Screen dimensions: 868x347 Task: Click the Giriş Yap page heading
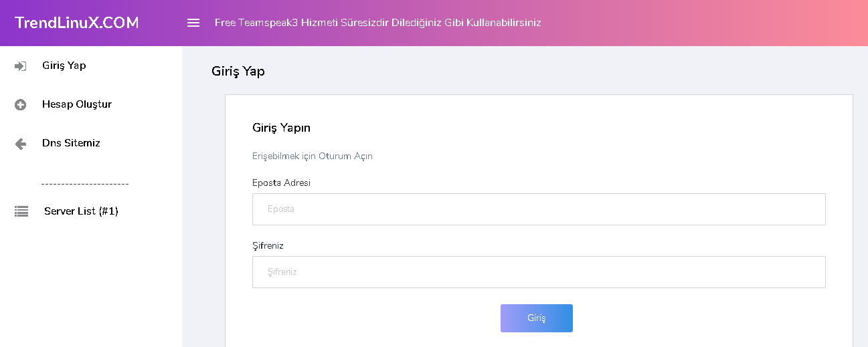(x=238, y=72)
